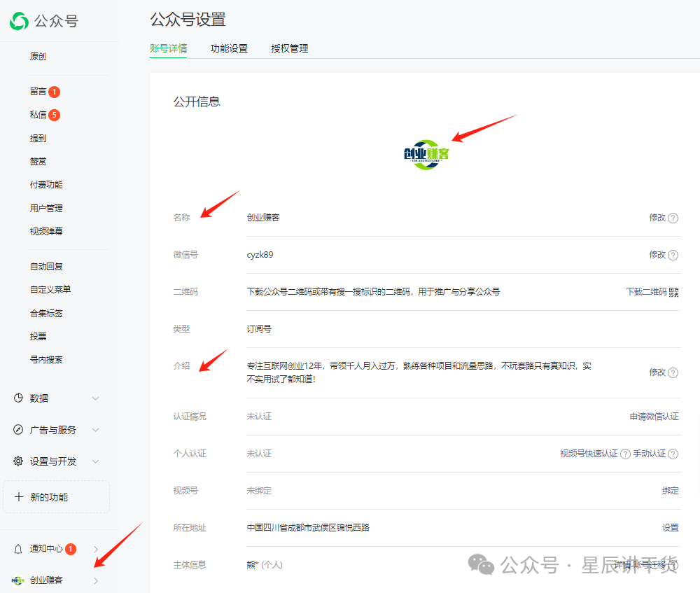The height and width of the screenshot is (593, 700).
Task: Click the help icon beside 手动认证
Action: click(x=673, y=453)
